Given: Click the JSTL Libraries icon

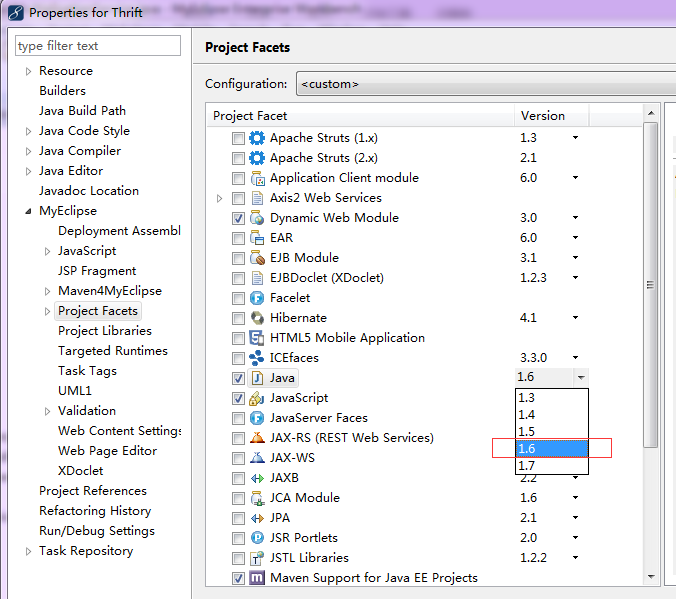Looking at the screenshot, I should tap(257, 558).
